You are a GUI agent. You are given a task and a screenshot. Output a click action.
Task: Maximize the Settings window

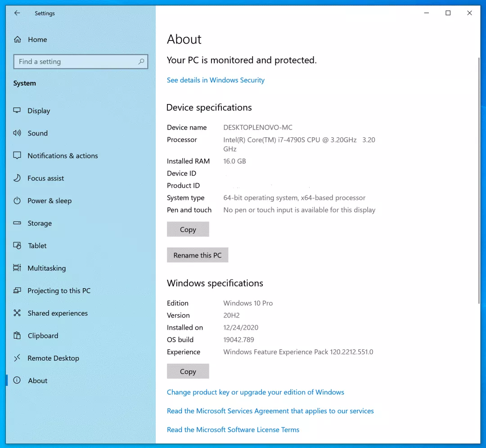[x=448, y=13]
